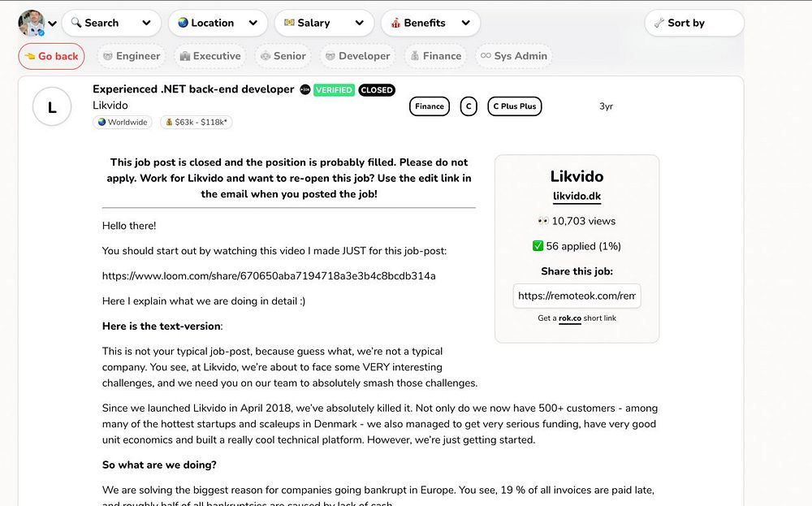
Task: Click the Likvido company logo circle
Action: coord(52,106)
